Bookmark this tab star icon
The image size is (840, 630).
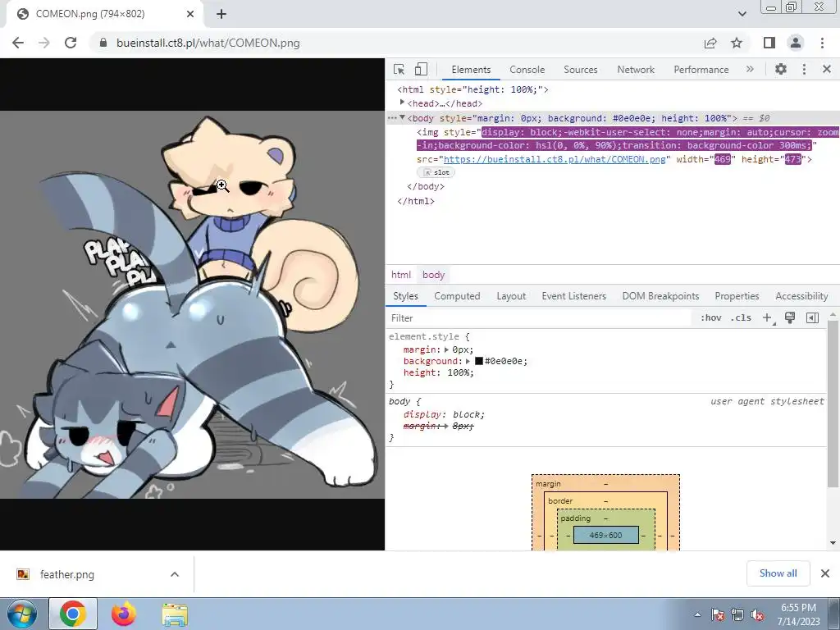[x=737, y=43]
